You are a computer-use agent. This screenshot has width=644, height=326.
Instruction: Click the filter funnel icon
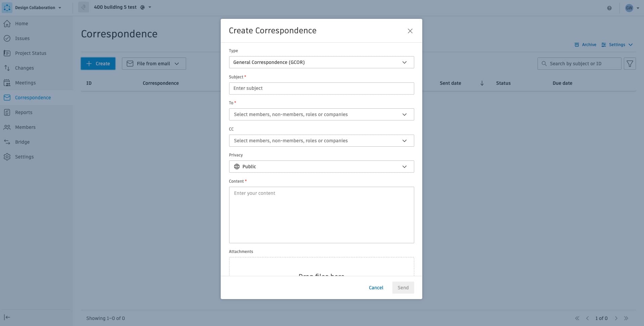[630, 64]
